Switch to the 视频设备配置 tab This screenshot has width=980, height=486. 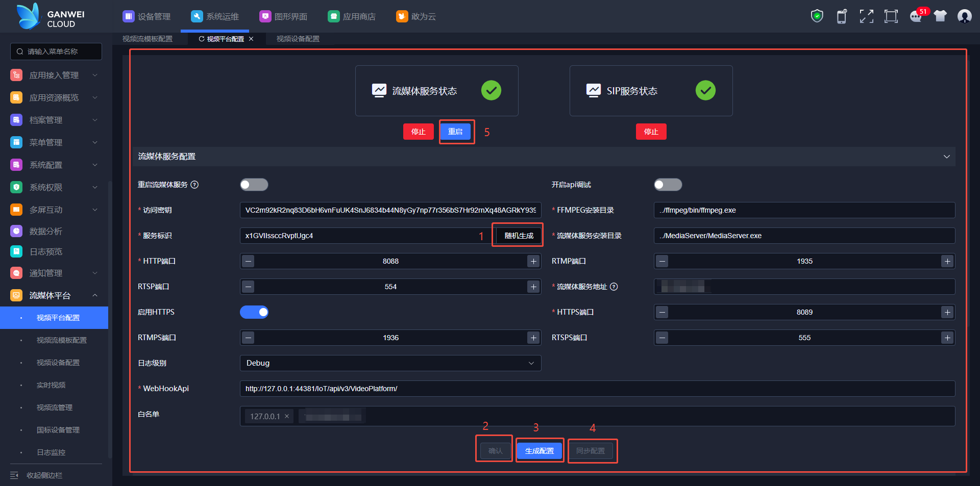[298, 39]
